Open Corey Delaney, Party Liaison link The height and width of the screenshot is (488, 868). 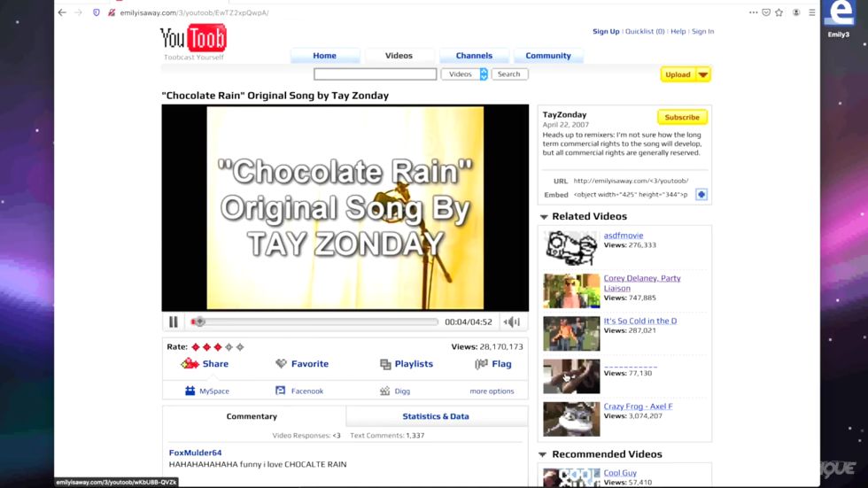tap(642, 283)
